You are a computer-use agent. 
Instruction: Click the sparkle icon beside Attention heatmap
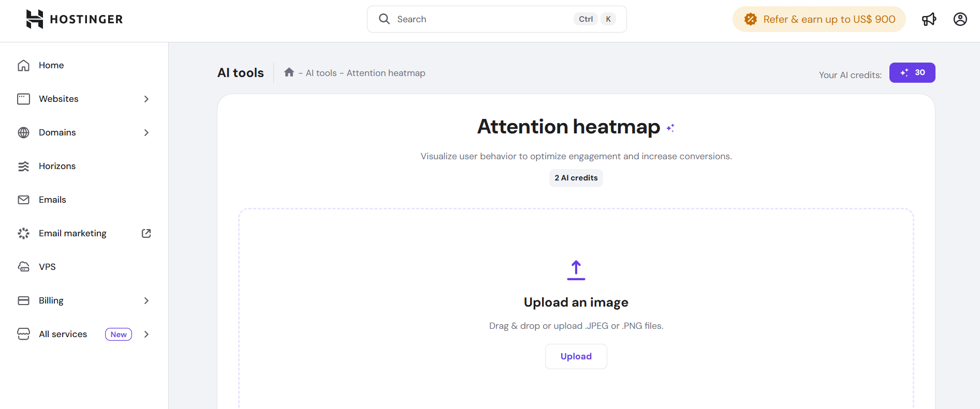(670, 128)
